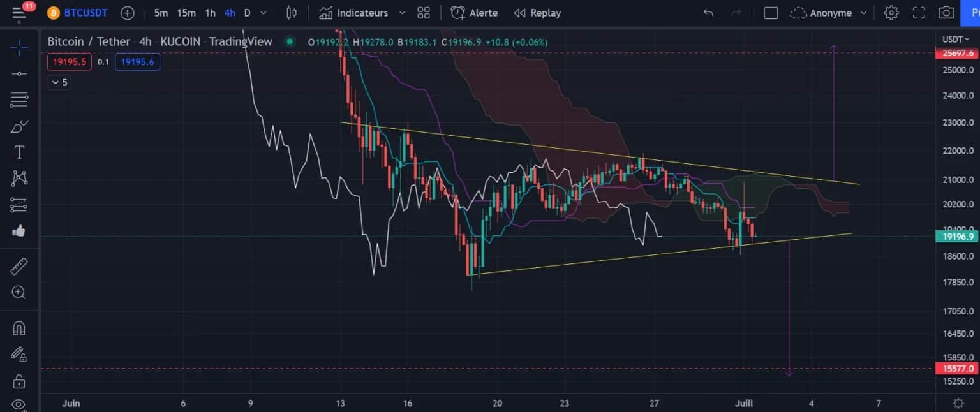This screenshot has width=980, height=412.
Task: Select the Text annotation tool
Action: click(19, 152)
